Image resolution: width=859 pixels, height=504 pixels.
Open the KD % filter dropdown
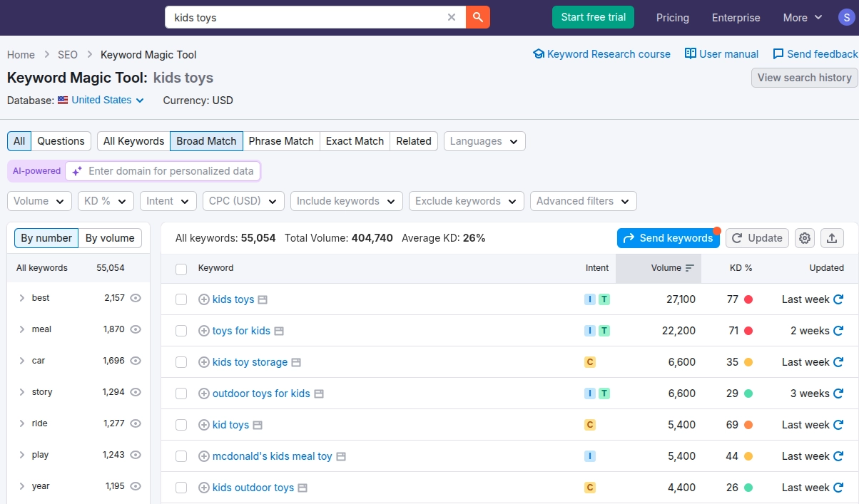pyautogui.click(x=106, y=201)
